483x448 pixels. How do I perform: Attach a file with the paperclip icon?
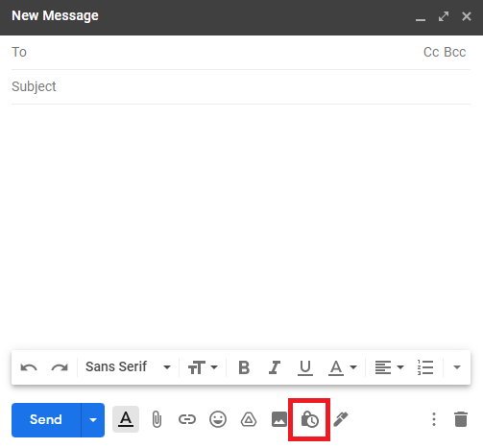coord(157,419)
